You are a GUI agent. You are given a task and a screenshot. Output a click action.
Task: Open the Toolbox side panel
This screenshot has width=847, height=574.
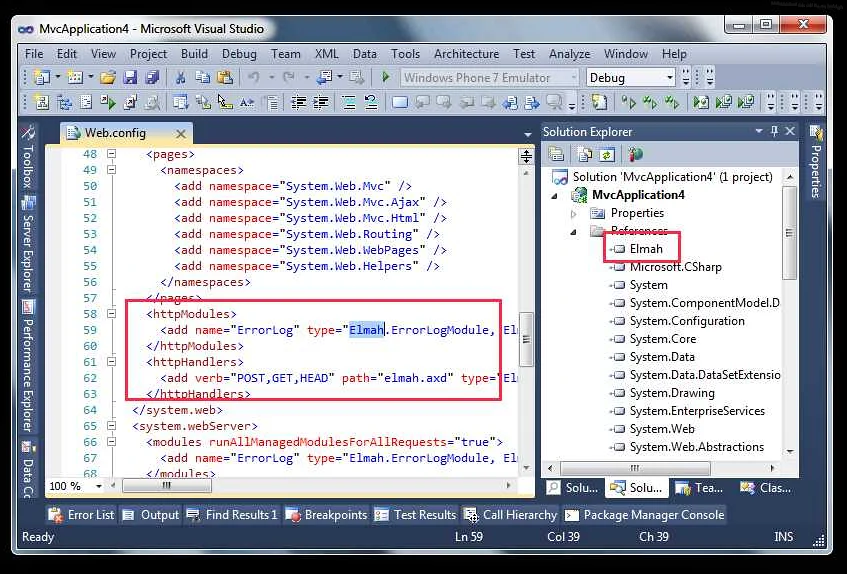pos(28,157)
